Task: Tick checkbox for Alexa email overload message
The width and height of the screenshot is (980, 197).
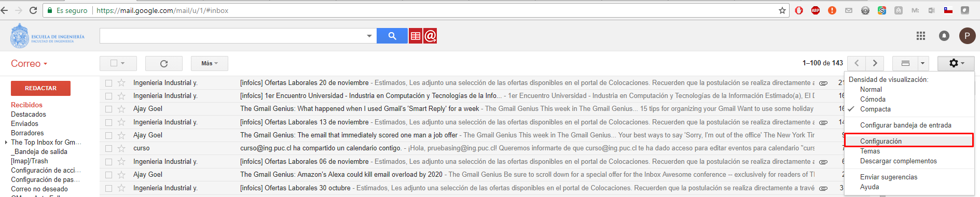Action: tap(108, 175)
